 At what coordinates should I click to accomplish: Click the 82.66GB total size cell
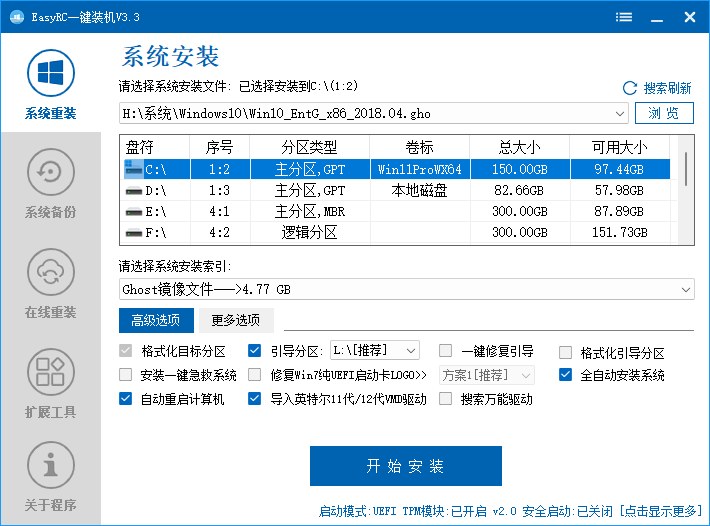[520, 191]
